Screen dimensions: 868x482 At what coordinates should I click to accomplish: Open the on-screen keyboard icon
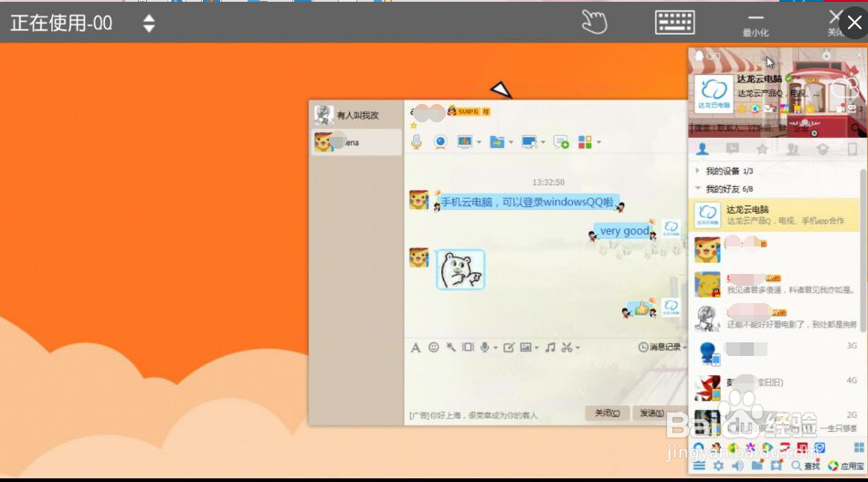coord(675,23)
